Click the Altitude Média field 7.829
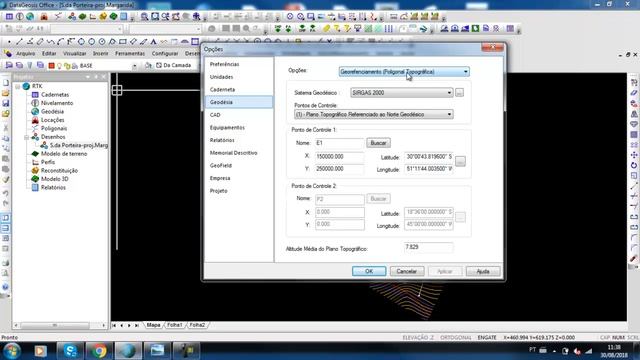This screenshot has height=360, width=640. click(429, 247)
